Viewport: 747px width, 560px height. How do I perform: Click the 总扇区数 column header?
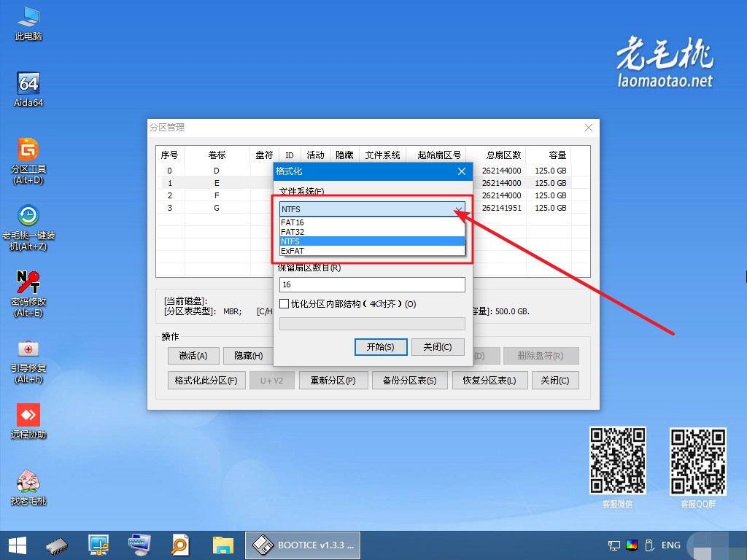pyautogui.click(x=496, y=155)
